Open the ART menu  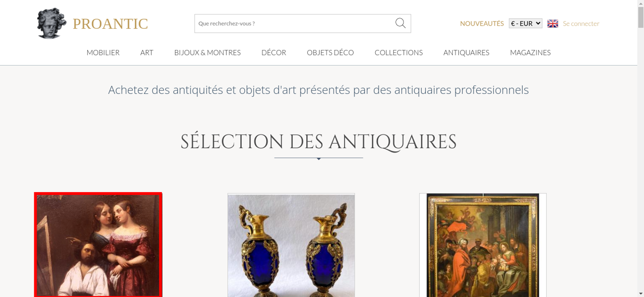pos(147,52)
